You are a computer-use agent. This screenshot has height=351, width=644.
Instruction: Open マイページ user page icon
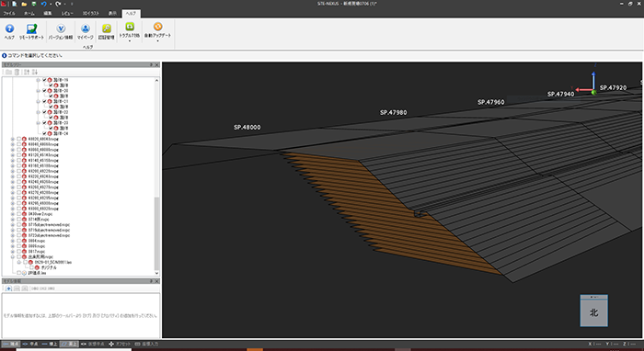click(x=86, y=28)
